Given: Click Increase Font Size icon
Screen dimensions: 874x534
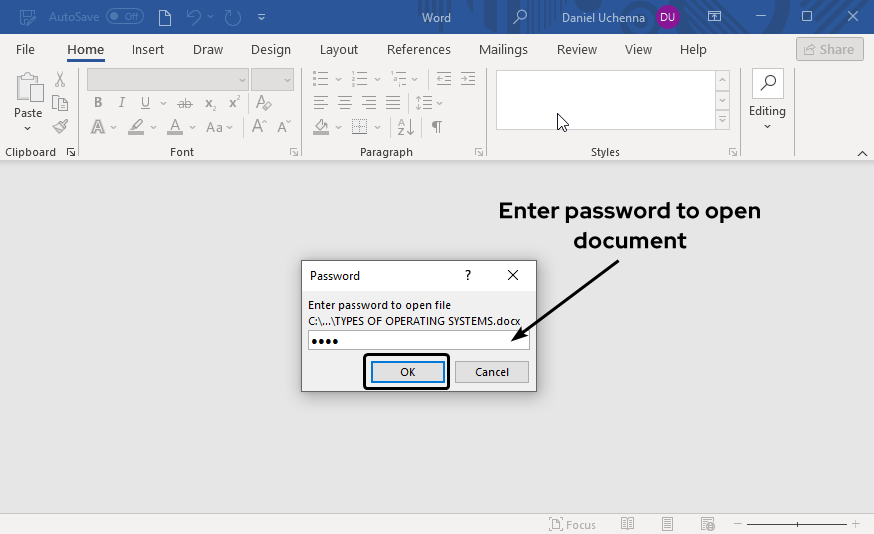Looking at the screenshot, I should point(259,127).
